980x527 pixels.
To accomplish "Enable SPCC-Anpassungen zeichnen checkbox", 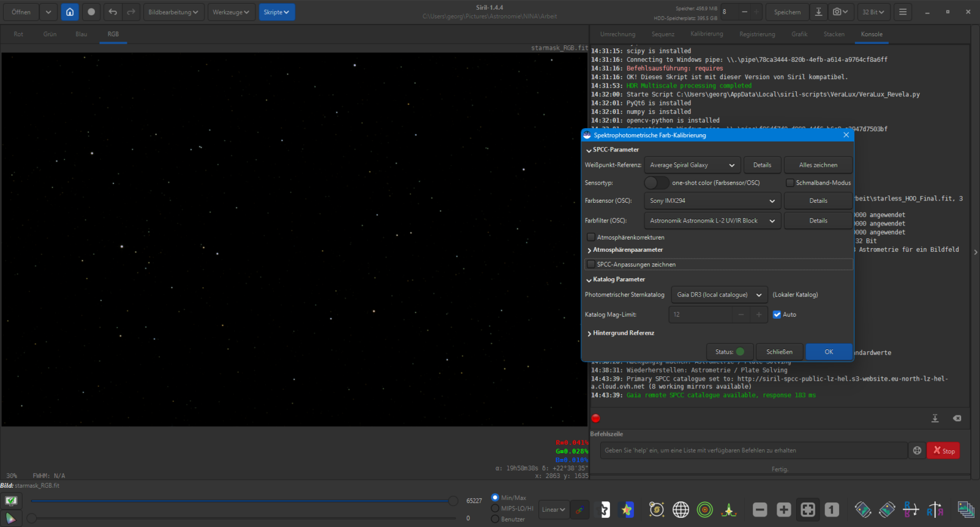I will [591, 264].
